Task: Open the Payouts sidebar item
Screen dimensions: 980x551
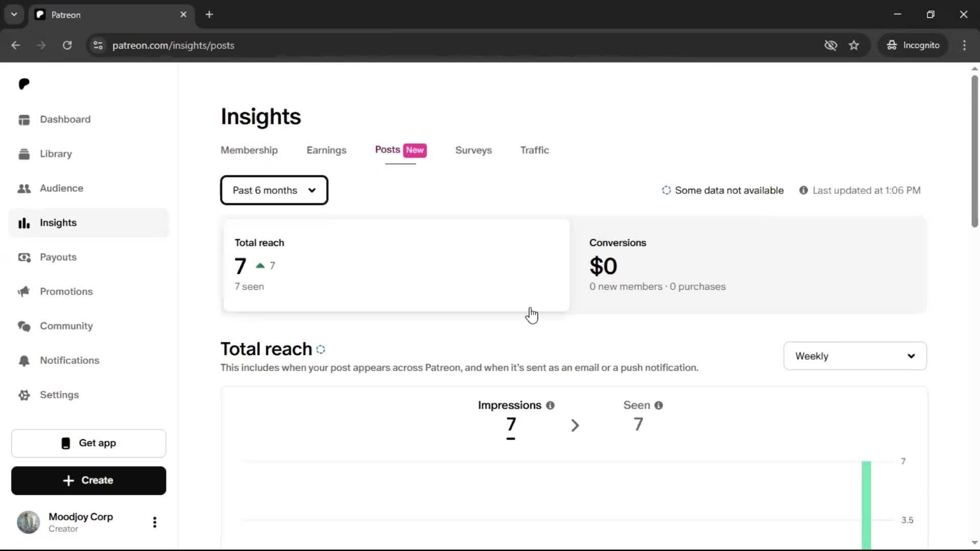Action: [88, 257]
